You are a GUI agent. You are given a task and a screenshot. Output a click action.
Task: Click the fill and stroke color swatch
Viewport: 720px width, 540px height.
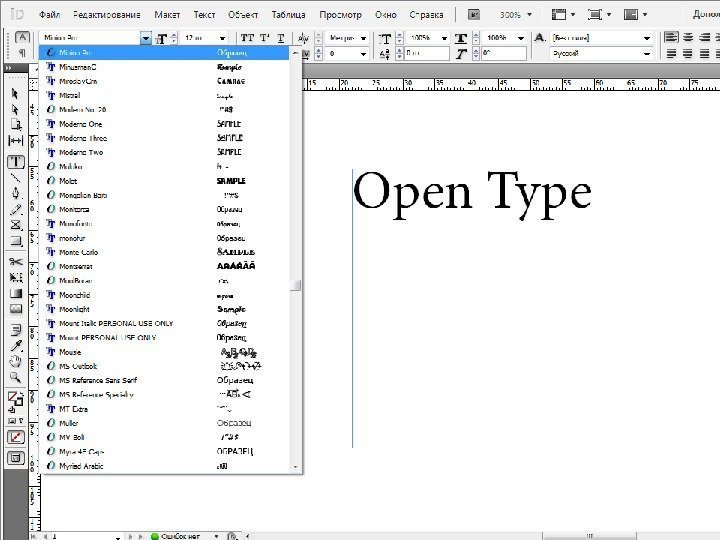[x=16, y=399]
